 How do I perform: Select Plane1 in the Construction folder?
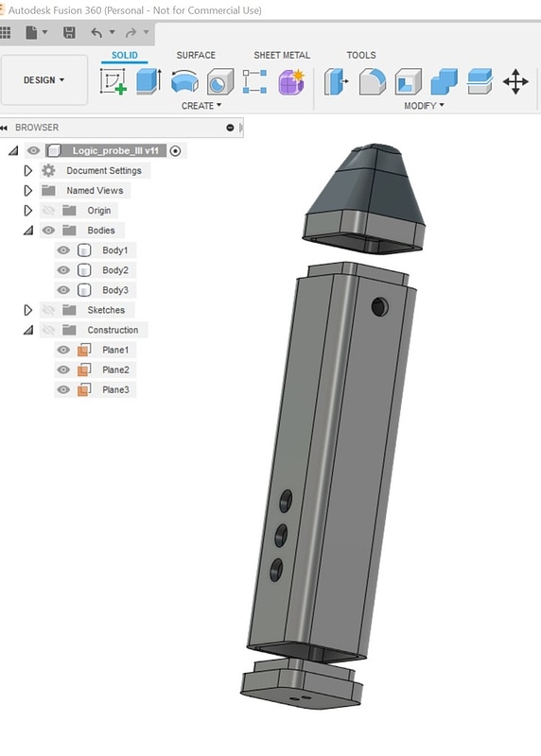tap(115, 350)
